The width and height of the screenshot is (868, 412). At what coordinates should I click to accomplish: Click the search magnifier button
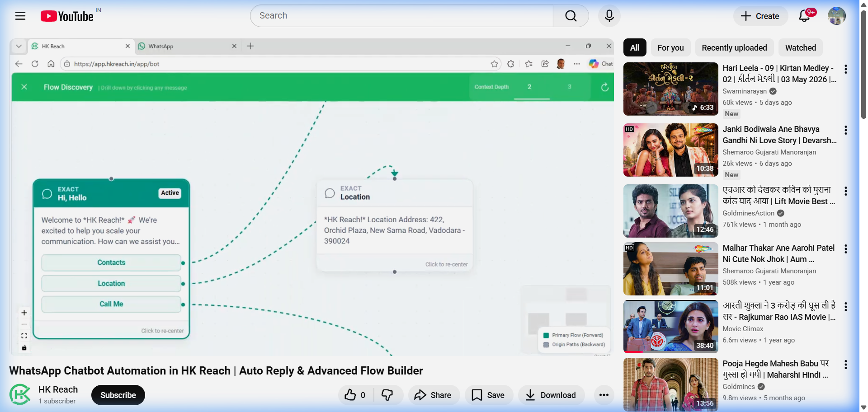pyautogui.click(x=571, y=16)
